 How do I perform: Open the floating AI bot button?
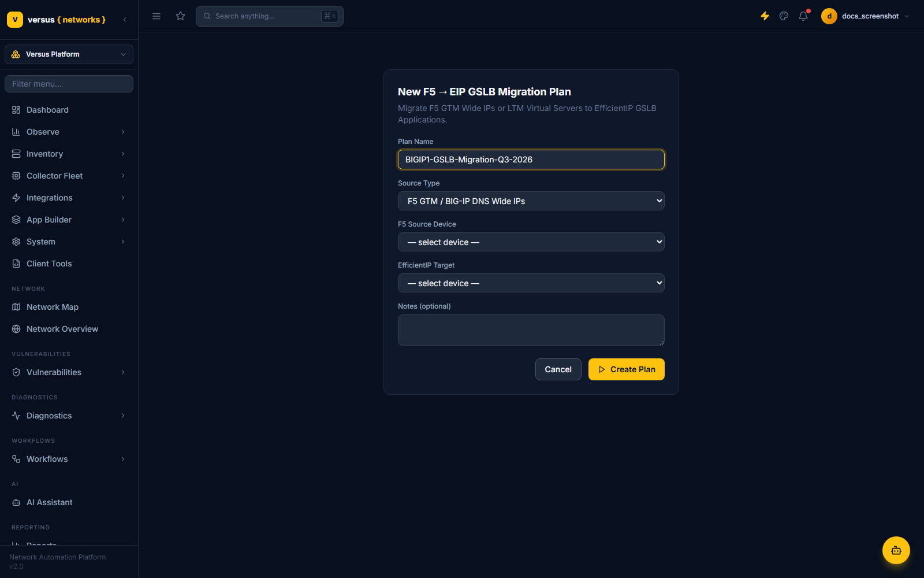[896, 550]
